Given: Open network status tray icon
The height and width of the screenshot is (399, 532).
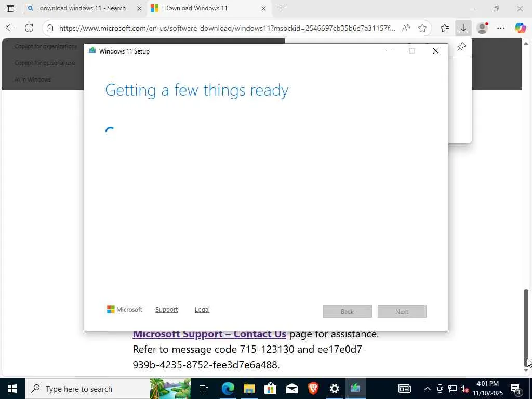Looking at the screenshot, I should [453, 389].
